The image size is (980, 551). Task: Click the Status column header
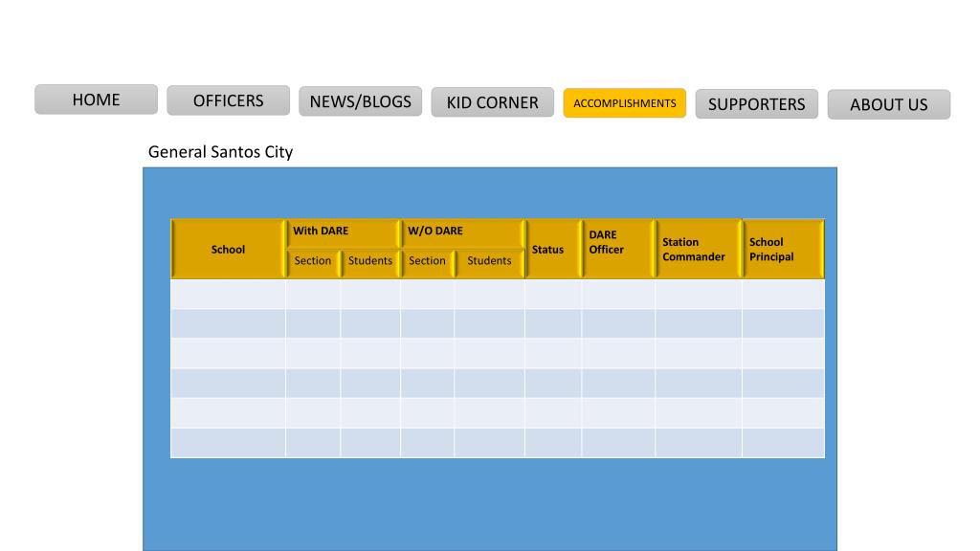[x=553, y=250]
